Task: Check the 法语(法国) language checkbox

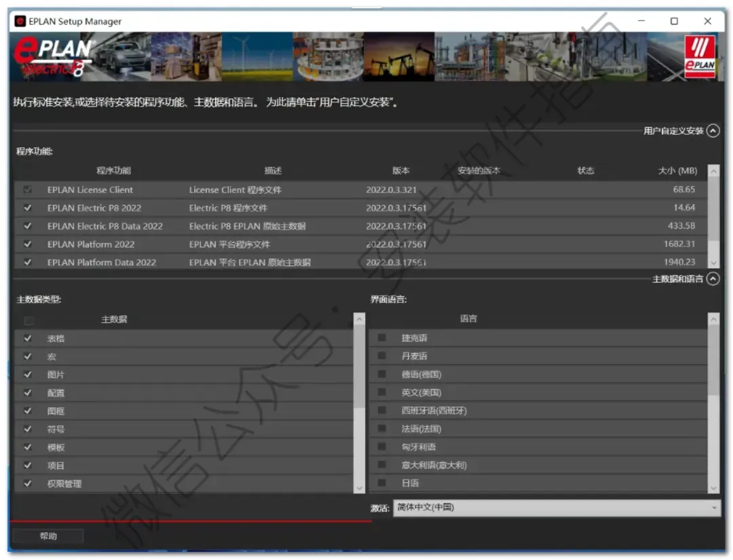Action: [x=382, y=428]
